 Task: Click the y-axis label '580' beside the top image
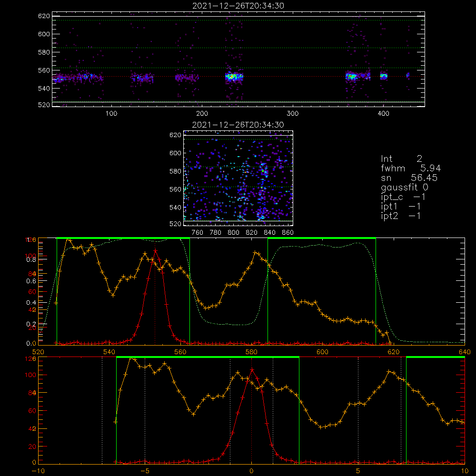pos(44,52)
